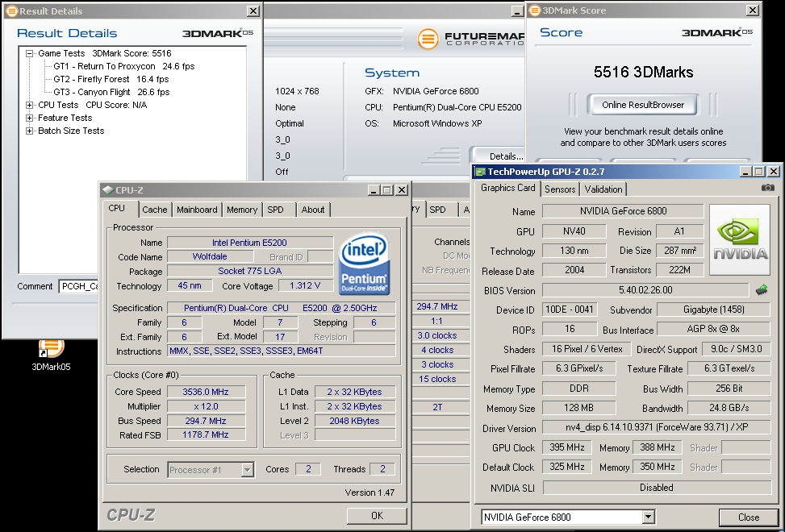This screenshot has height=532, width=785.
Task: Click the Driver Version field in GPU-Z
Action: (x=656, y=427)
